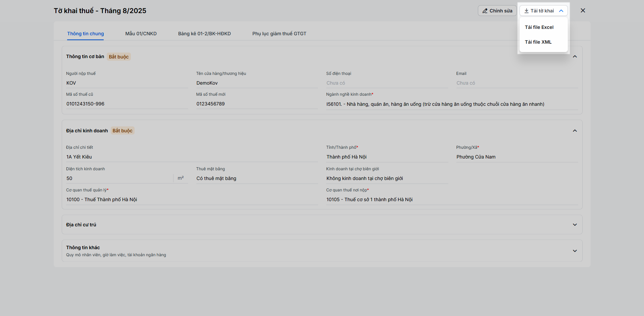Screen dimensions: 644x316
Task: Click the download icon on Tải tờ khai
Action: (x=527, y=11)
